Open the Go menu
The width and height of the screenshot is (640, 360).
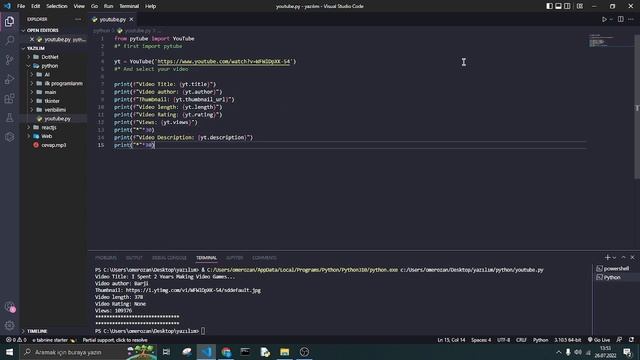(94, 6)
